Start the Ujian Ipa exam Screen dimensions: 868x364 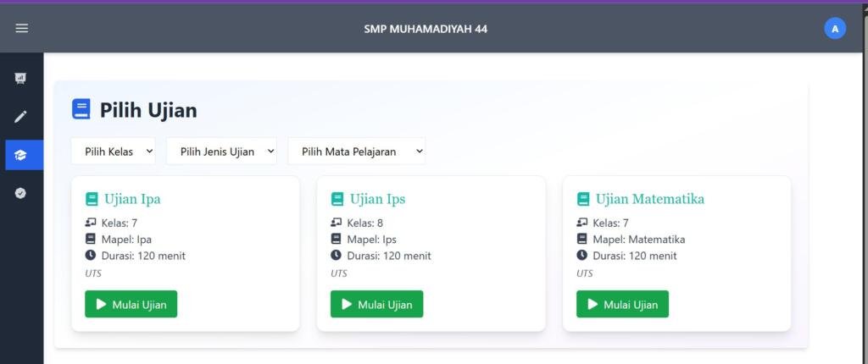coord(131,305)
